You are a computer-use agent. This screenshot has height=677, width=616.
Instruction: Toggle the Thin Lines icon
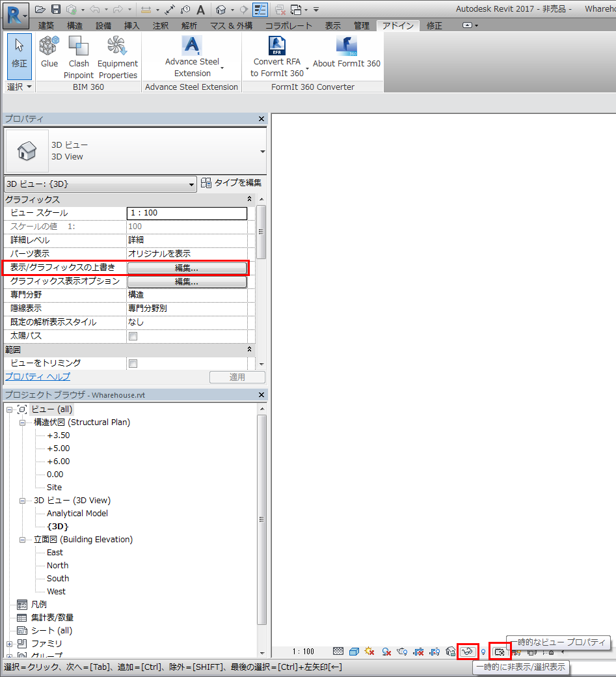pyautogui.click(x=260, y=9)
